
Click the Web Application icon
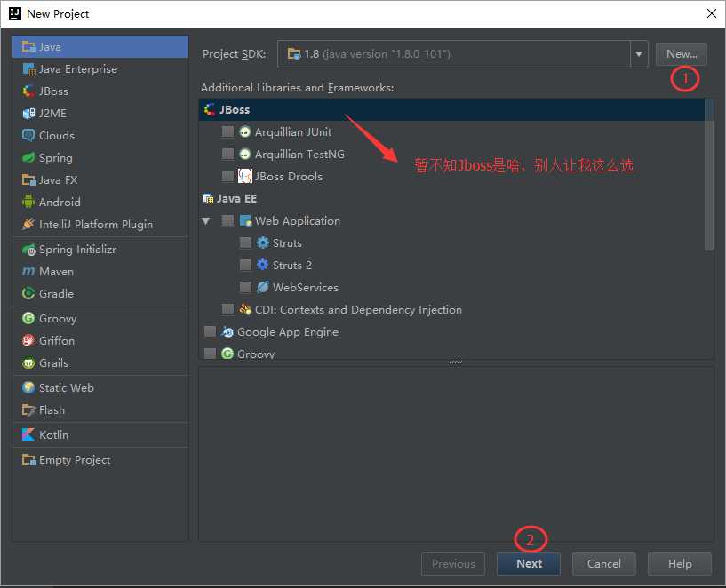tap(245, 220)
